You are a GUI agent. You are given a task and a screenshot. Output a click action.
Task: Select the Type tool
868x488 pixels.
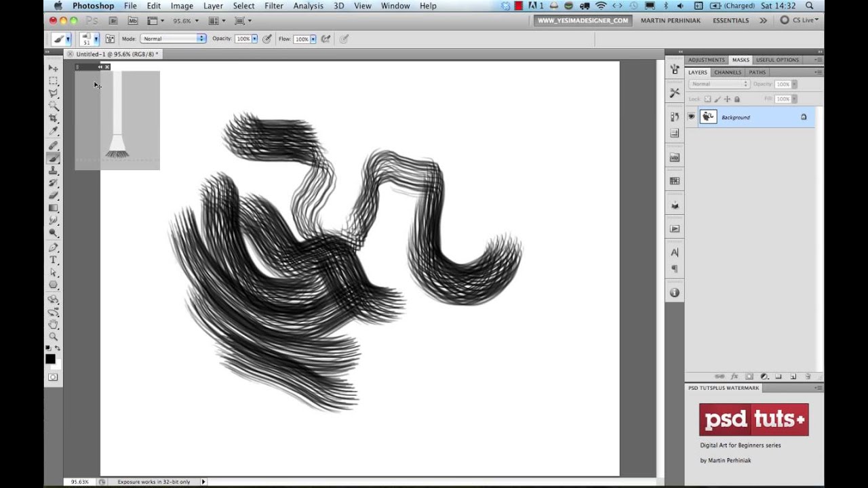[x=53, y=260]
